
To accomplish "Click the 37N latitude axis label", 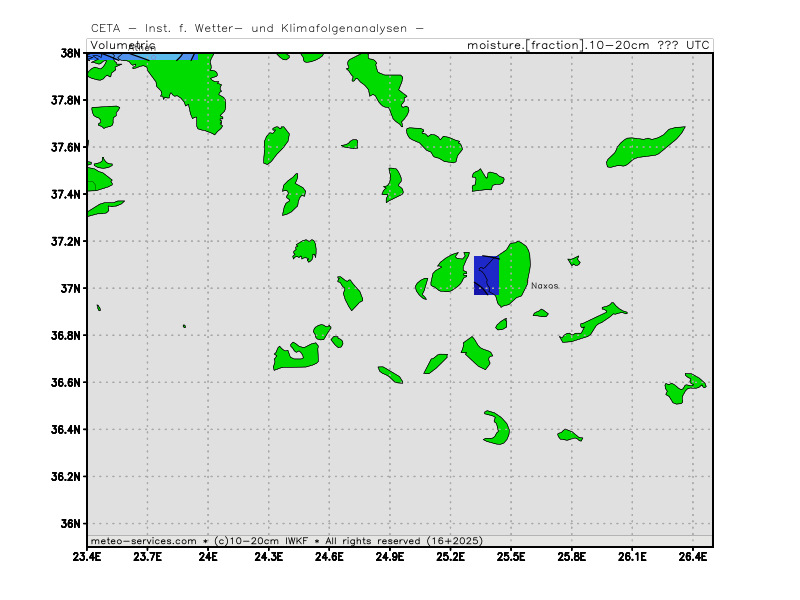I will [x=70, y=289].
